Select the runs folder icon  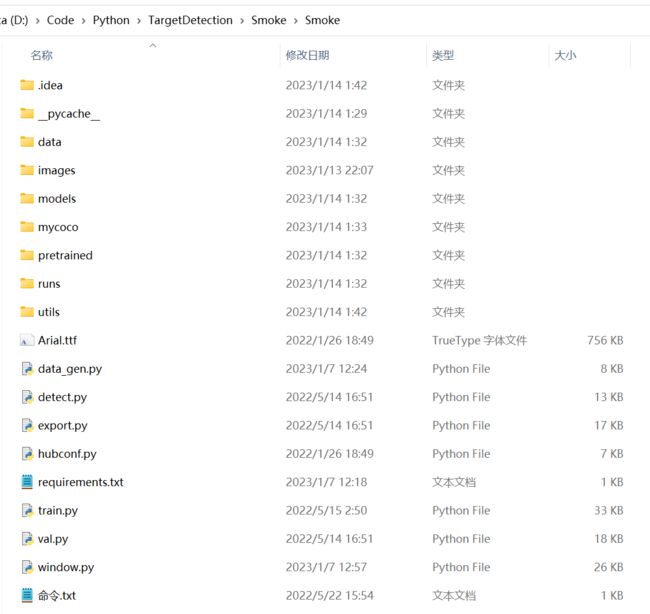tap(27, 284)
